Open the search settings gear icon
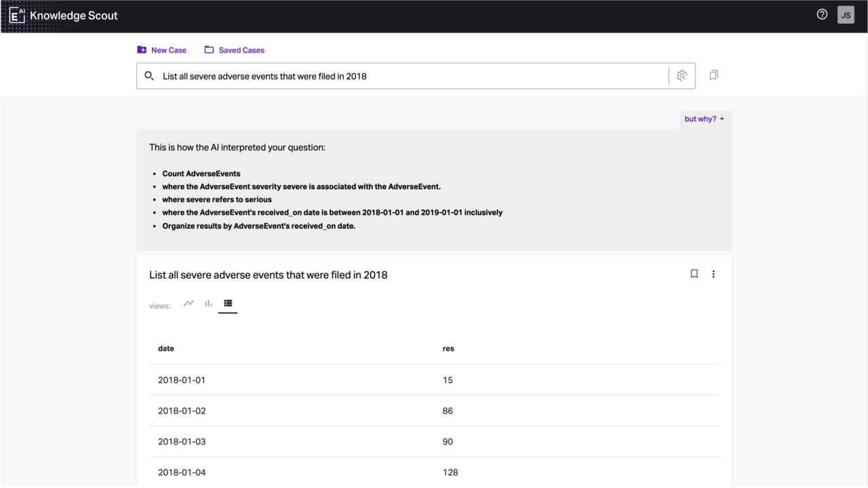Viewport: 868px width, 488px height. click(682, 76)
